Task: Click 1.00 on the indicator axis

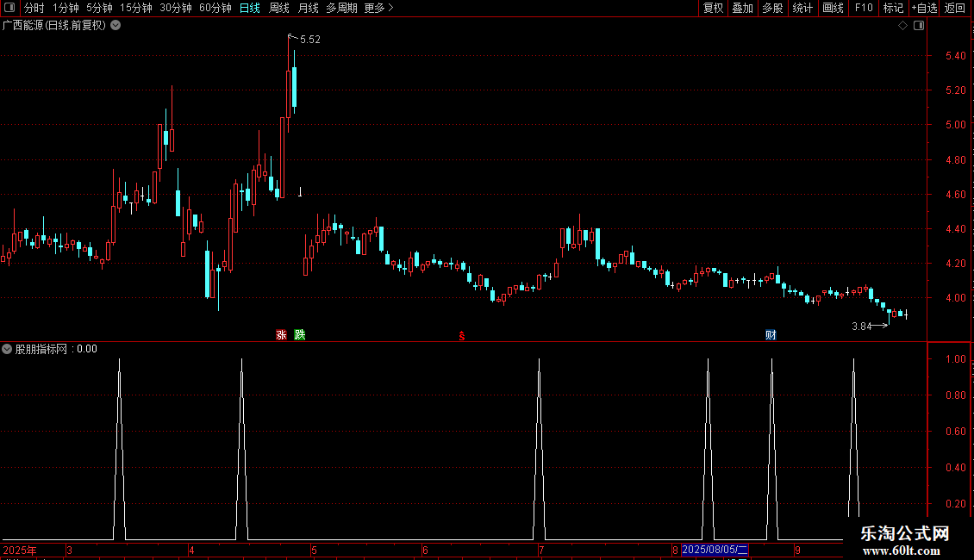Action: 955,359
